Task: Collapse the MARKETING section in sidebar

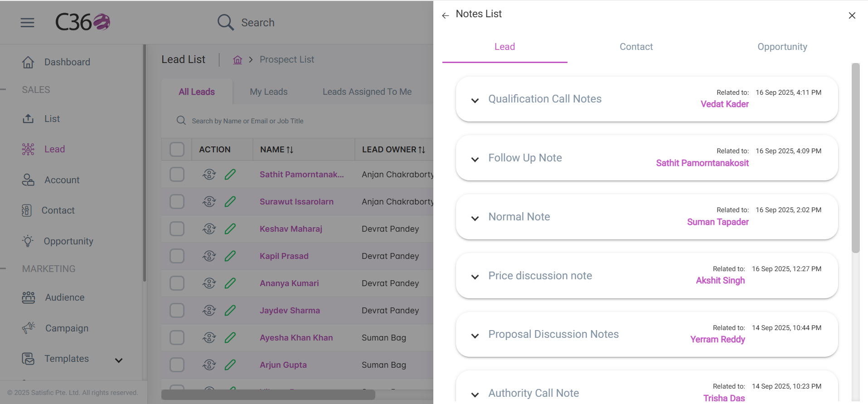Action: [x=3, y=268]
